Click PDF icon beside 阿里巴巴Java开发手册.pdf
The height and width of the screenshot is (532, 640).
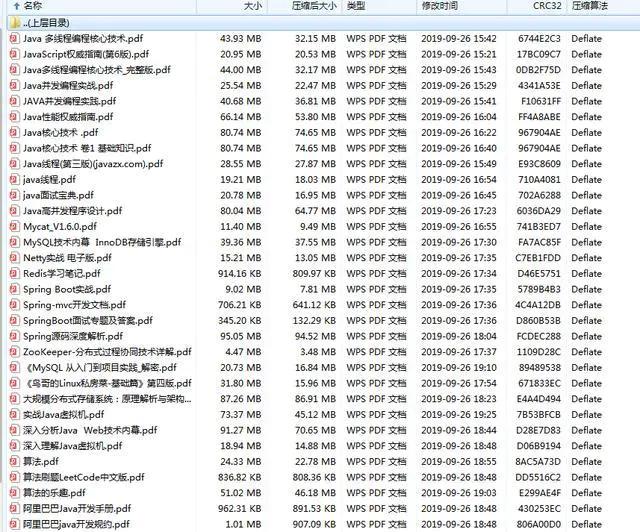14,508
